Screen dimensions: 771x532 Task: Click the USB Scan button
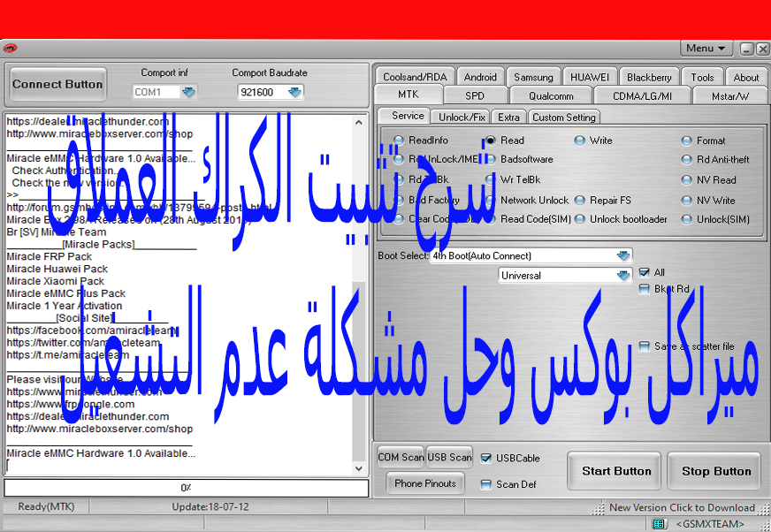449,457
